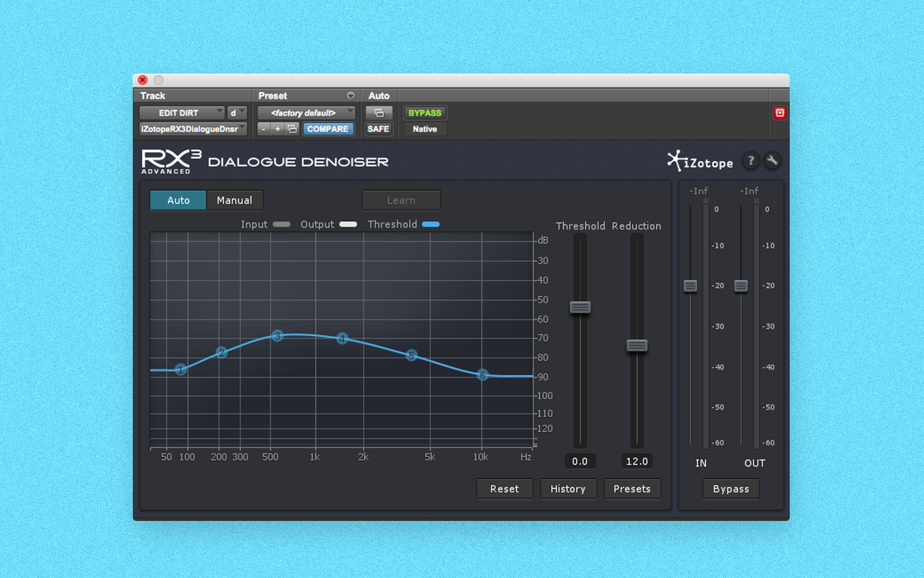This screenshot has height=578, width=924.
Task: Select threshold curve node 2
Action: coord(222,353)
